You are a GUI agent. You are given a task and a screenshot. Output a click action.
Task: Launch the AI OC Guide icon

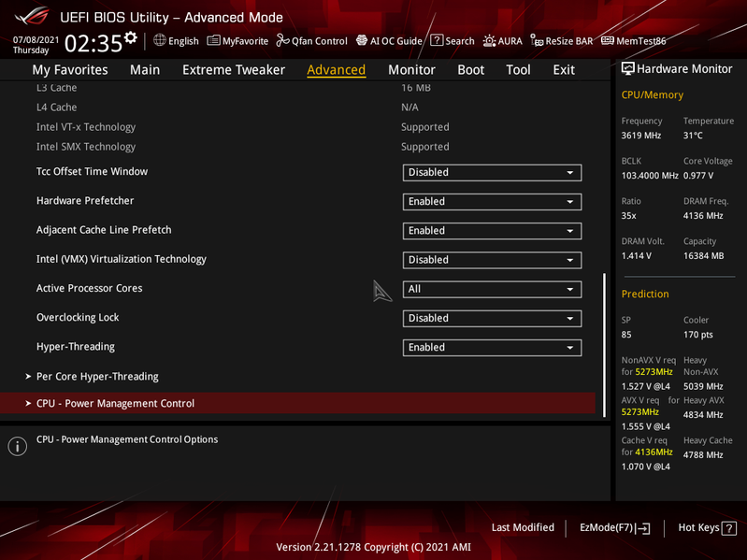coord(362,40)
